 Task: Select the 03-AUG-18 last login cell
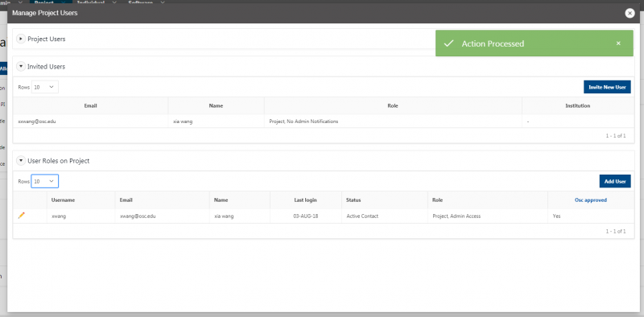tap(305, 216)
